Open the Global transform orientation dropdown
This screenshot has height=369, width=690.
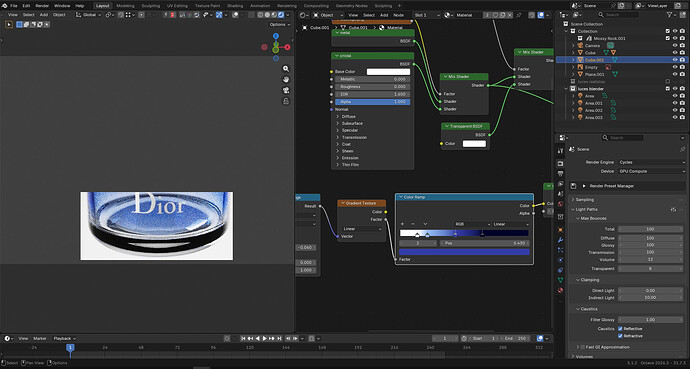[89, 15]
